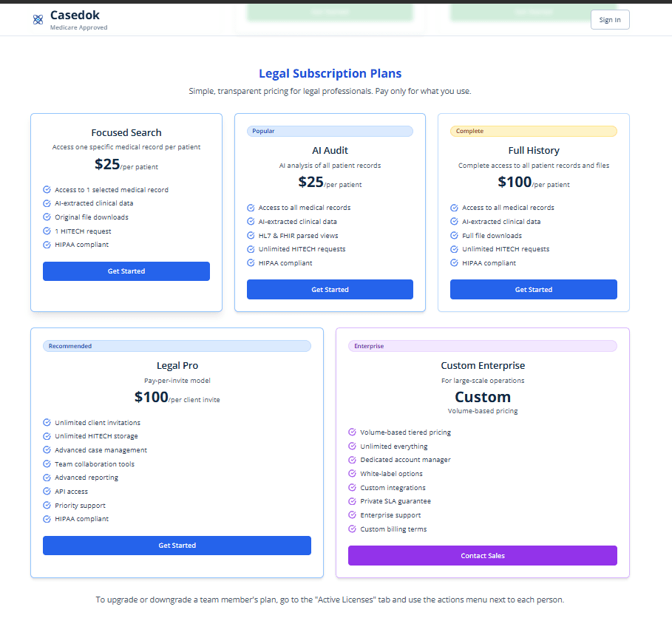Click checkmark icon beside 'HL7 & FHIR parsed views'
The width and height of the screenshot is (672, 635).
(251, 235)
